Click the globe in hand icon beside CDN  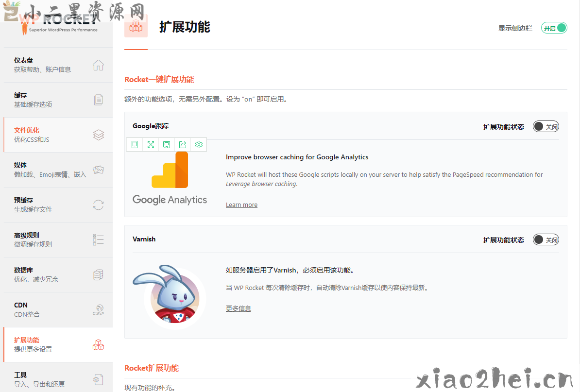(x=98, y=309)
